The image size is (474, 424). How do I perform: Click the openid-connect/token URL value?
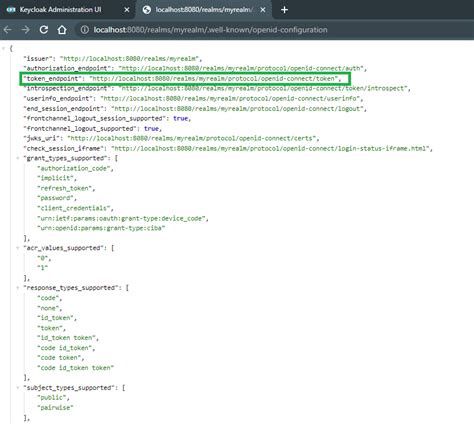pyautogui.click(x=214, y=79)
